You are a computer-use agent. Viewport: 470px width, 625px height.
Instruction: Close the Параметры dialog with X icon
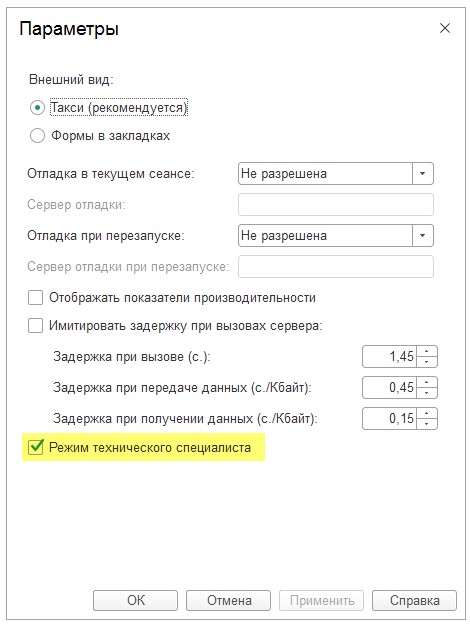pos(444,28)
